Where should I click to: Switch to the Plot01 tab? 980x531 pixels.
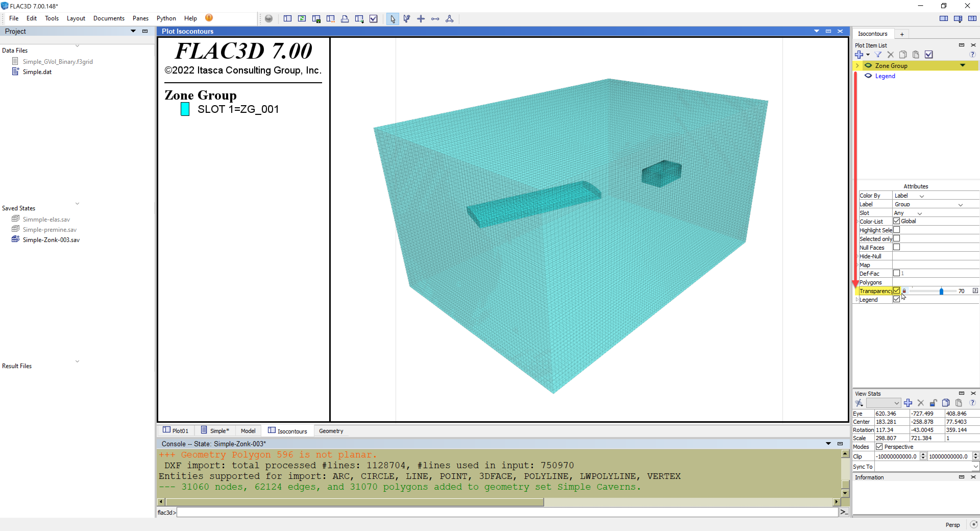pos(176,430)
